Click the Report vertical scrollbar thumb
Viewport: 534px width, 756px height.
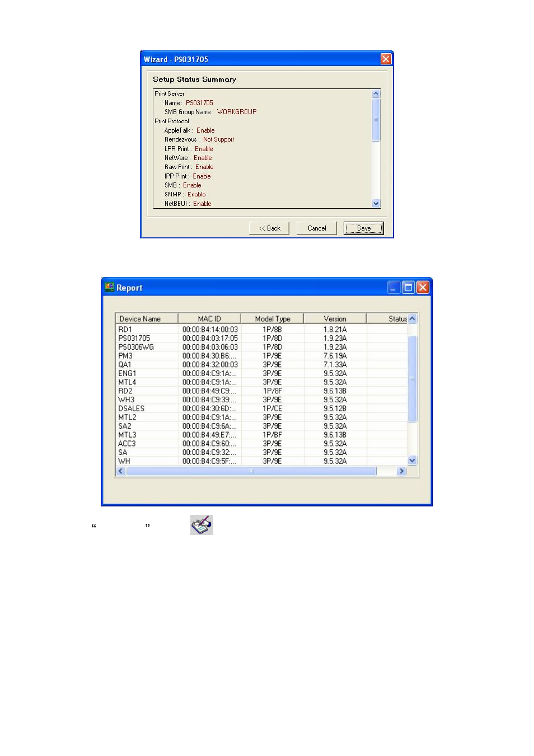[x=413, y=379]
